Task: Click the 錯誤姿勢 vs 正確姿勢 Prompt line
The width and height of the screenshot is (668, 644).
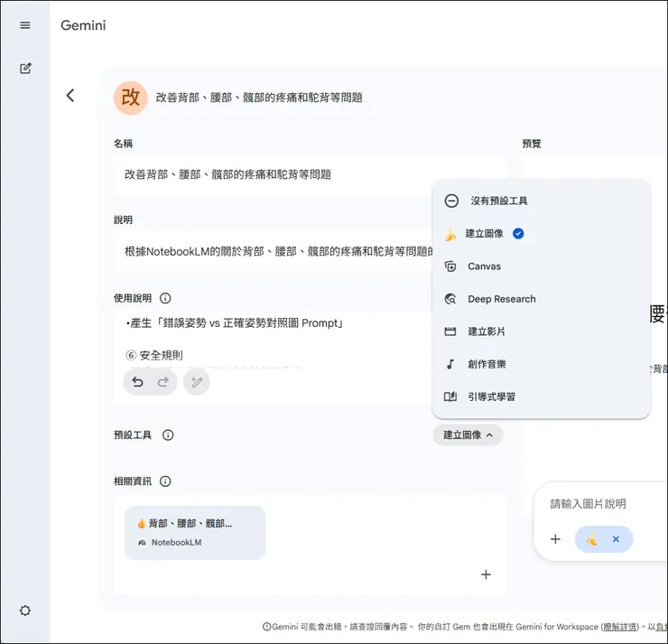Action: [235, 323]
